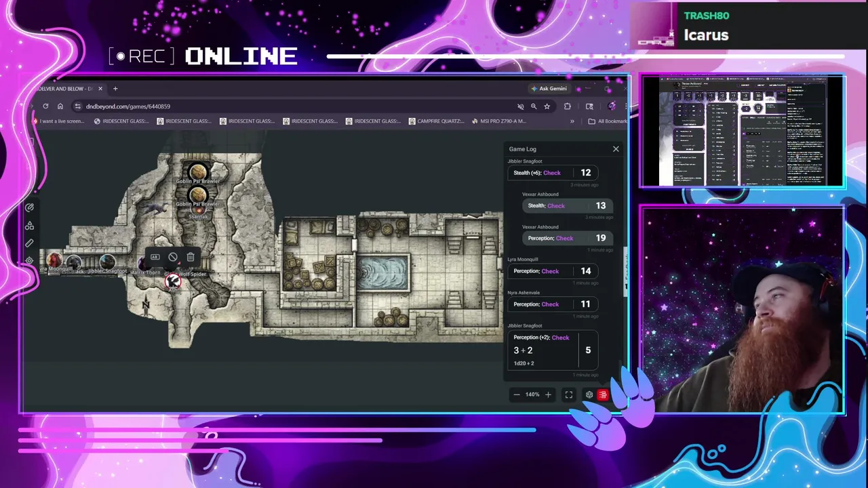
Task: Close the Delver and Below tab
Action: 100,89
